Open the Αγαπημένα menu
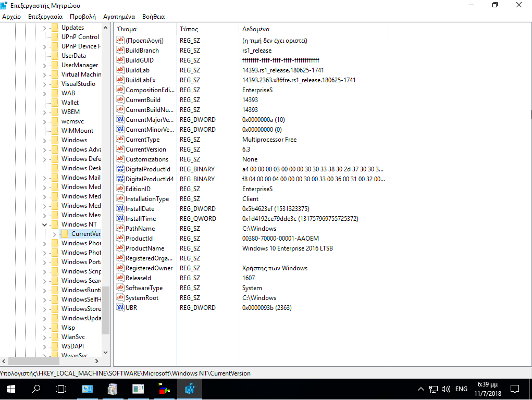The width and height of the screenshot is (532, 400). (119, 17)
